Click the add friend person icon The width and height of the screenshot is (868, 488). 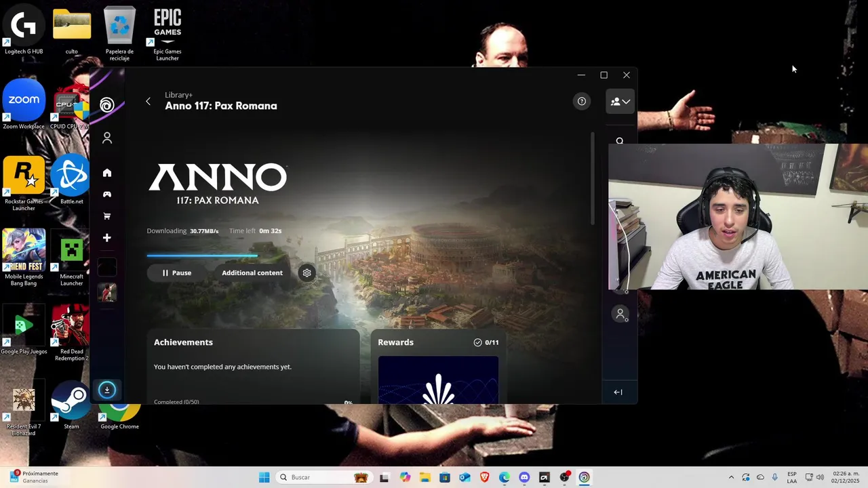click(620, 314)
